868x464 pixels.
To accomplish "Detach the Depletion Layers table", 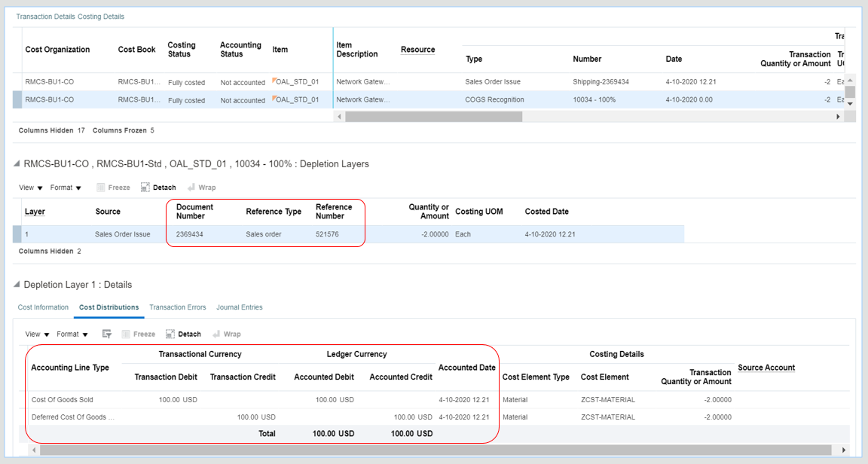I will pos(158,187).
